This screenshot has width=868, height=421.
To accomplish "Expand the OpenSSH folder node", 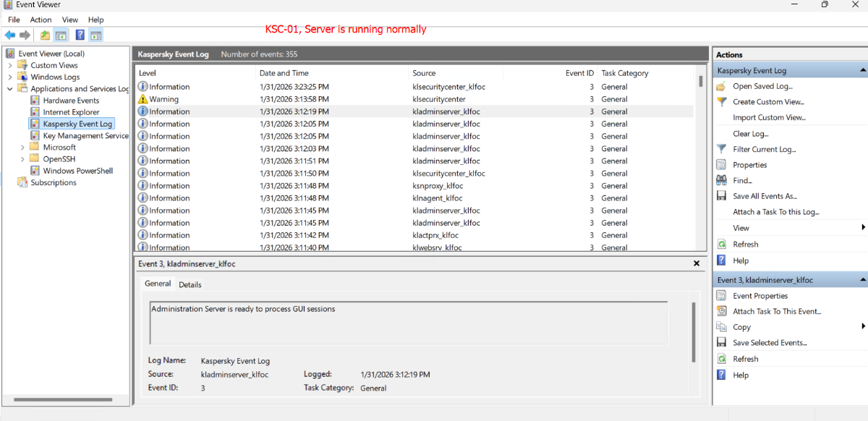I will pos(22,159).
